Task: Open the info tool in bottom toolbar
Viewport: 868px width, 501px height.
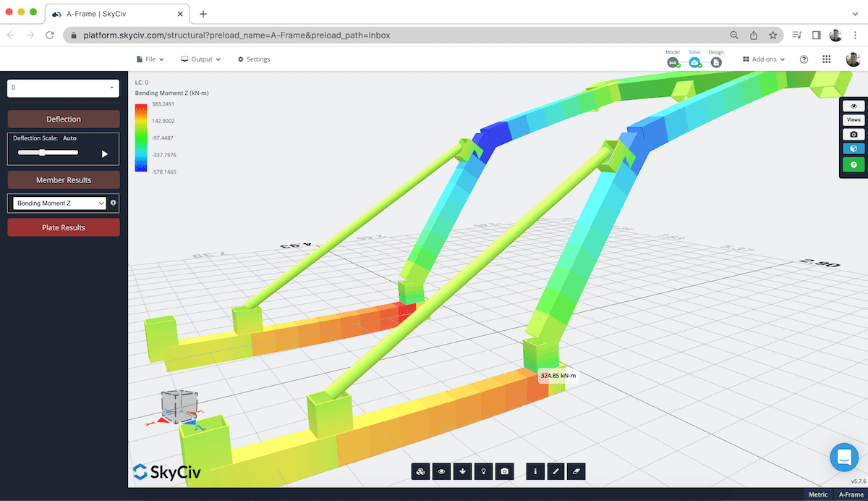Action: [535, 471]
